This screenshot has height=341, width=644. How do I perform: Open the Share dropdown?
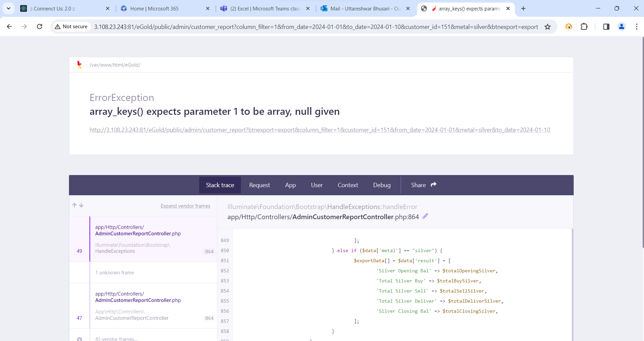click(424, 185)
